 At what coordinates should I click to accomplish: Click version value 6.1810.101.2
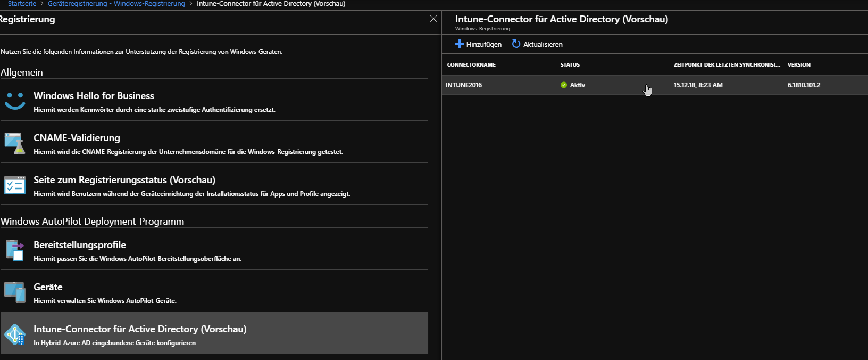[x=804, y=85]
